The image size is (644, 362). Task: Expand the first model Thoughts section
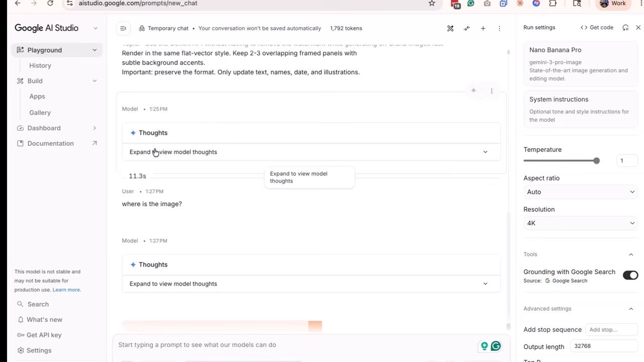311,152
